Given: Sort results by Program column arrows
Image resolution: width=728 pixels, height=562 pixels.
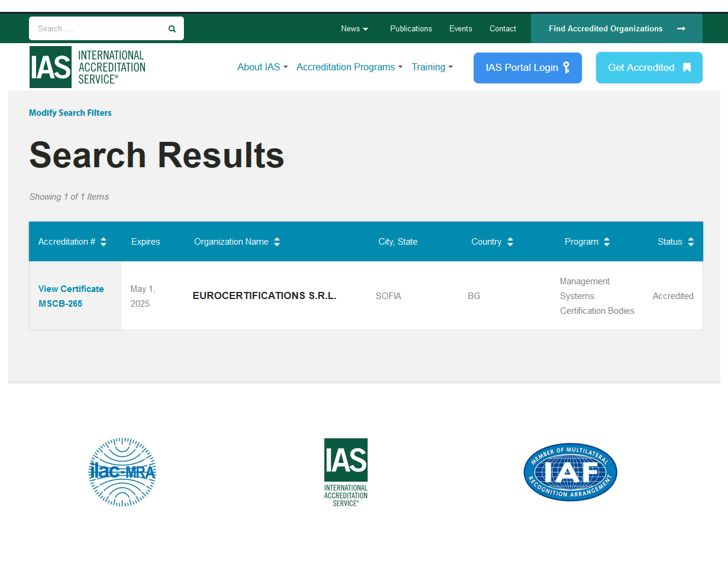Looking at the screenshot, I should [606, 242].
